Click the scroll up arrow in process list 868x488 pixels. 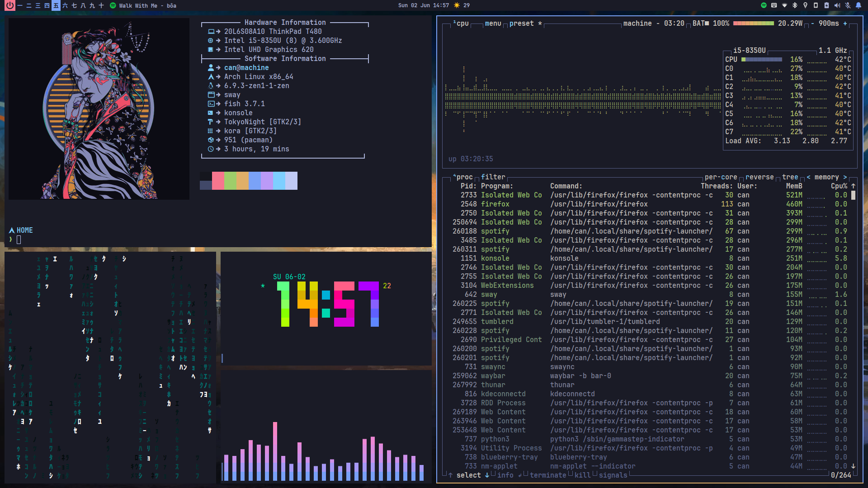(x=853, y=186)
